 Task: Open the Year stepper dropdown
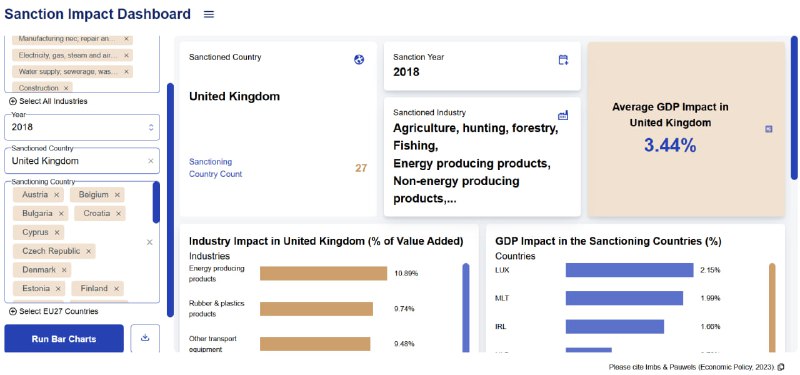coord(151,127)
